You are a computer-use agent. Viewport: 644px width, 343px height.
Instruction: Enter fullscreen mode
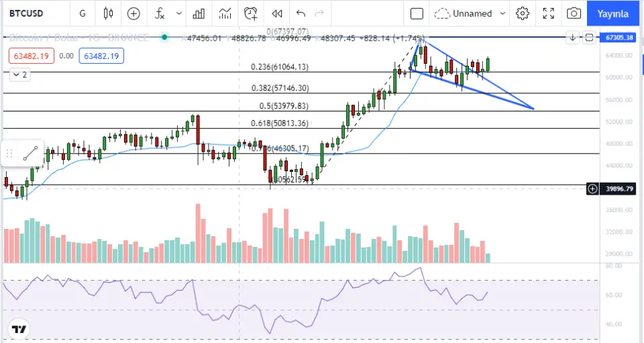[x=548, y=13]
